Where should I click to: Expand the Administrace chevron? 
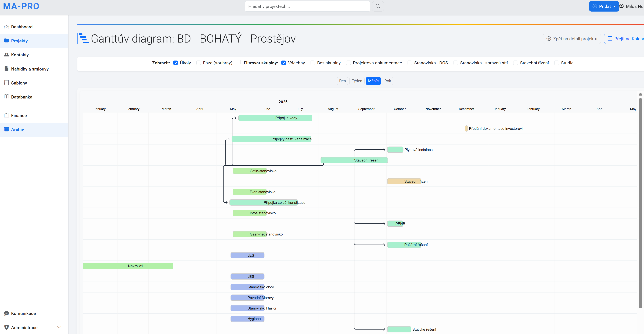59,328
